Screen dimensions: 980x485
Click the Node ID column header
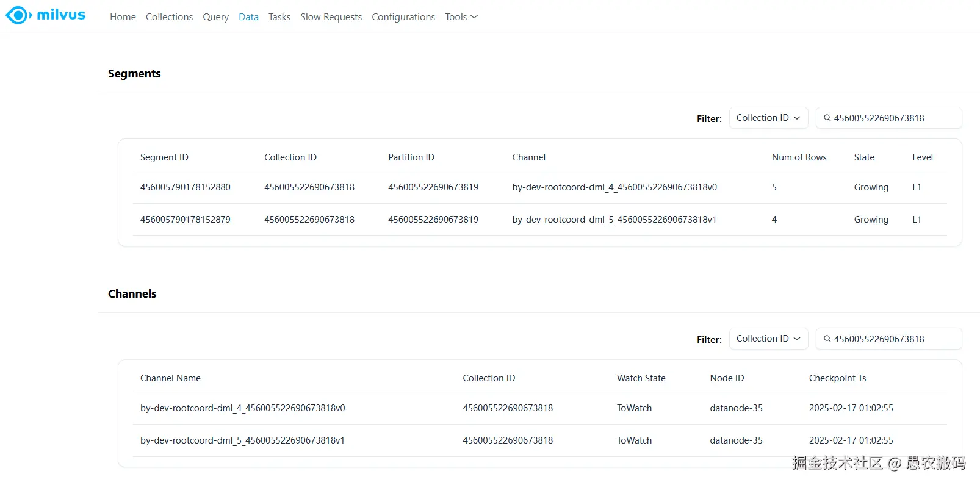727,378
